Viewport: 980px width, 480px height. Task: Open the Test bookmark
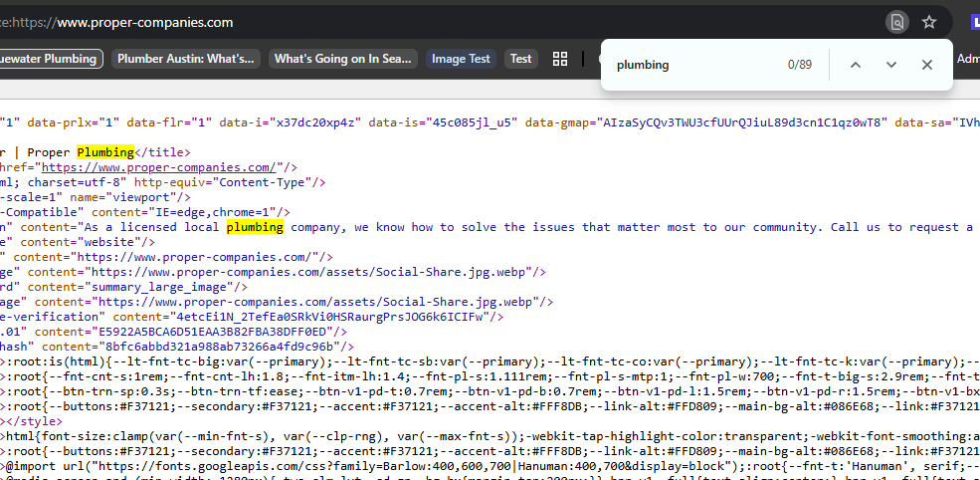pyautogui.click(x=520, y=59)
